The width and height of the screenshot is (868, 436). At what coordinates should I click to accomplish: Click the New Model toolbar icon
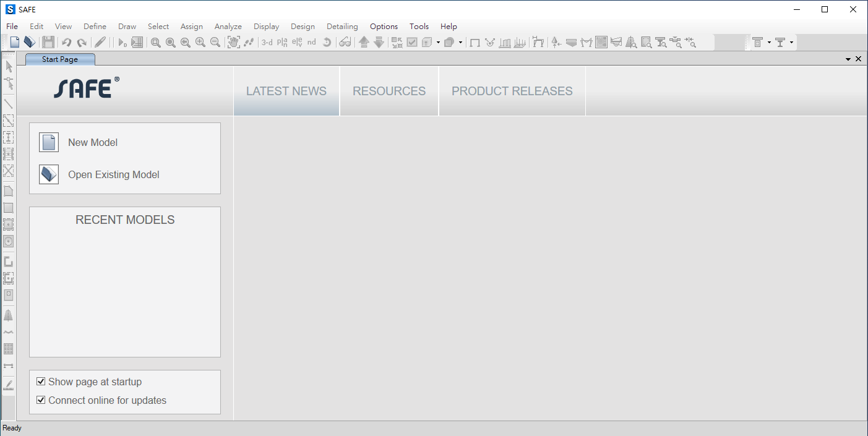pyautogui.click(x=14, y=42)
